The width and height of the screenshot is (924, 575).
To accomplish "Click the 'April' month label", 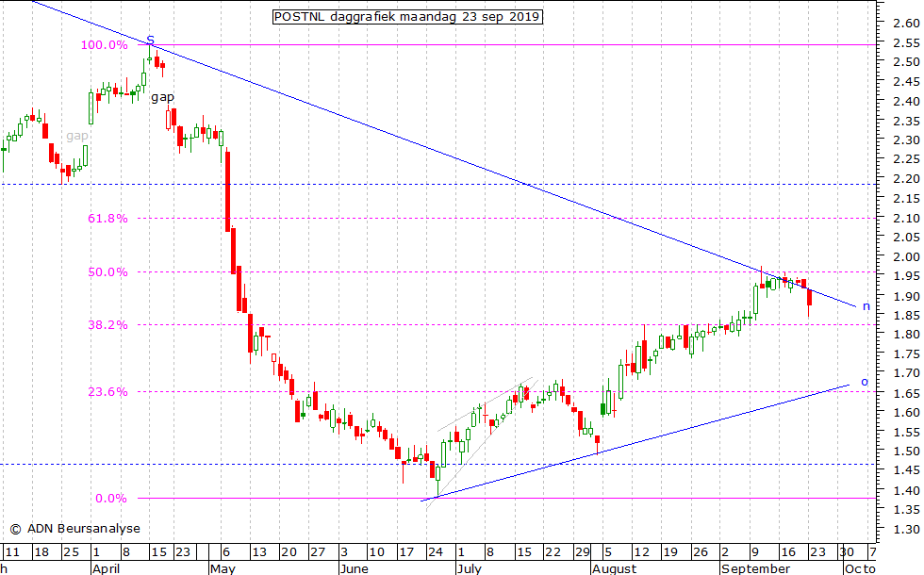I will [106, 568].
